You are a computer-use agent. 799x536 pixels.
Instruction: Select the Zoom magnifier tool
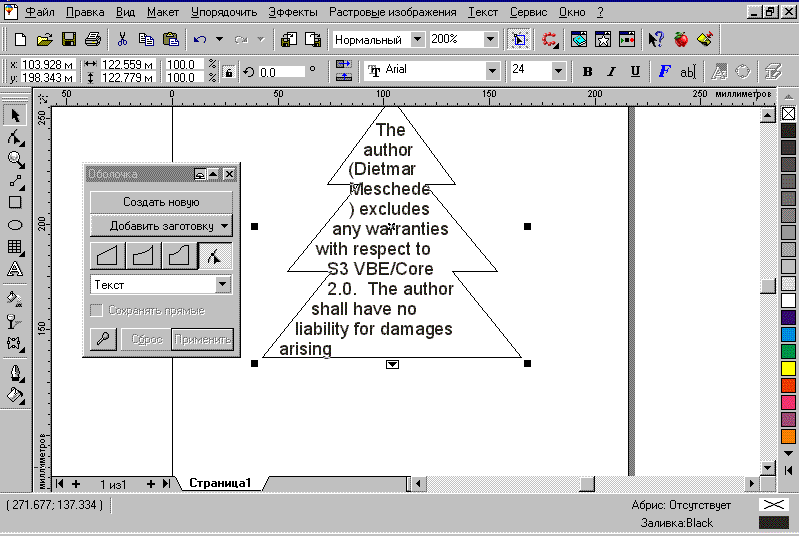coord(15,159)
